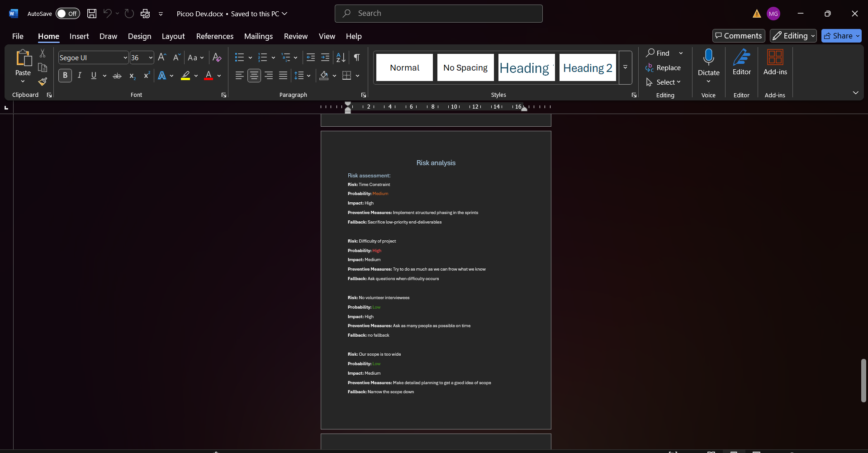The width and height of the screenshot is (868, 453).
Task: Click the Justify alignment icon
Action: click(x=283, y=76)
